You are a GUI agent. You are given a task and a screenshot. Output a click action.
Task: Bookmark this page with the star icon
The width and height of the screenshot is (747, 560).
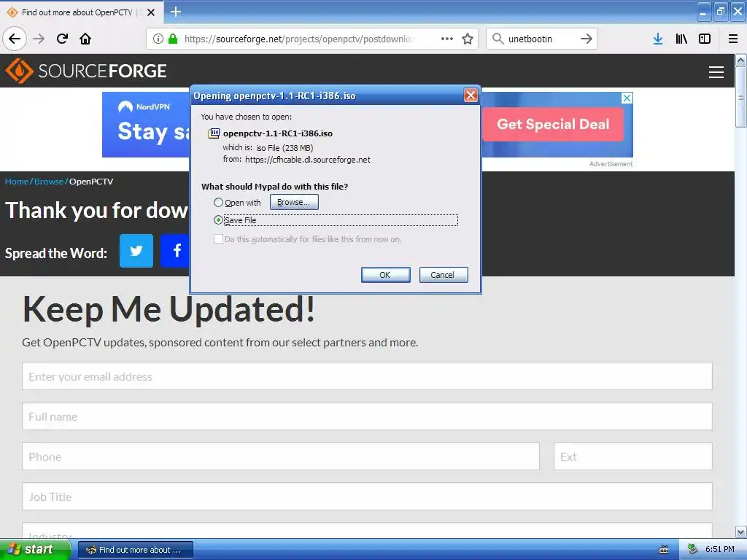tap(468, 39)
